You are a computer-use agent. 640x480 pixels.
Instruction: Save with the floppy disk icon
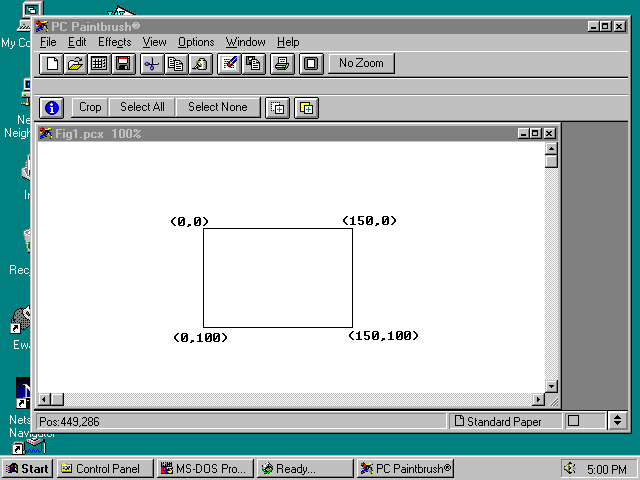tap(123, 64)
